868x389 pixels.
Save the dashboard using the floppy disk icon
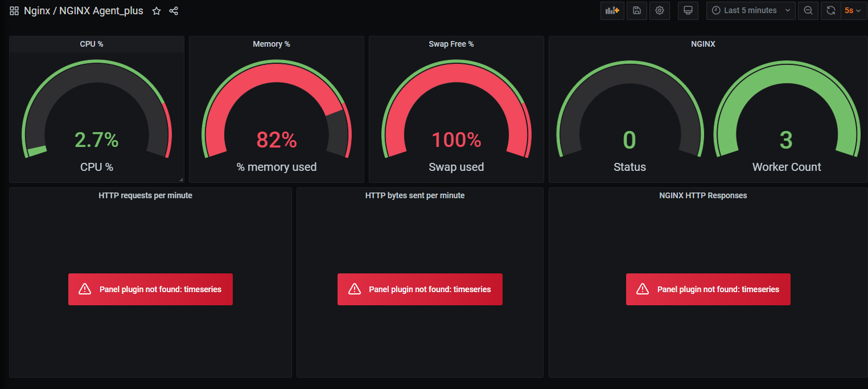pyautogui.click(x=636, y=10)
